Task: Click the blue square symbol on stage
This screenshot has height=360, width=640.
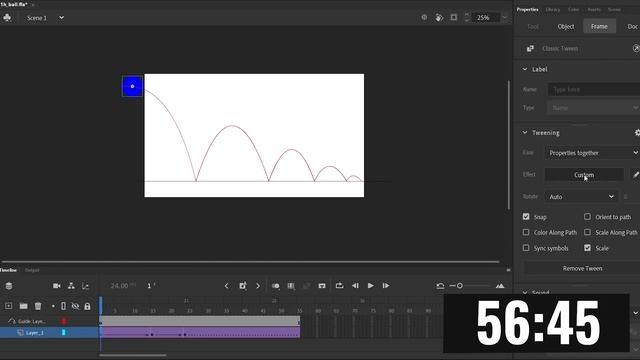Action: [x=132, y=86]
